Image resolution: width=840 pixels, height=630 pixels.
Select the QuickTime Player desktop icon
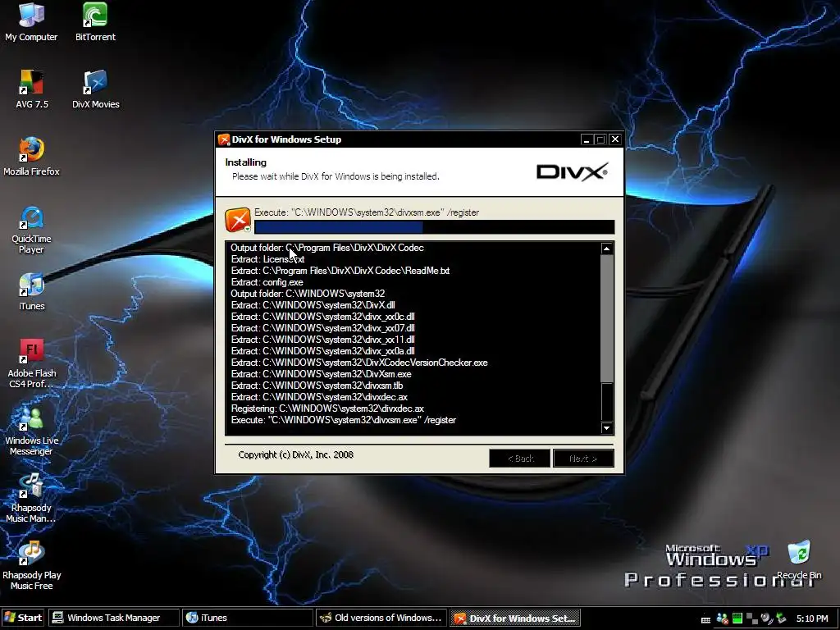tap(31, 231)
